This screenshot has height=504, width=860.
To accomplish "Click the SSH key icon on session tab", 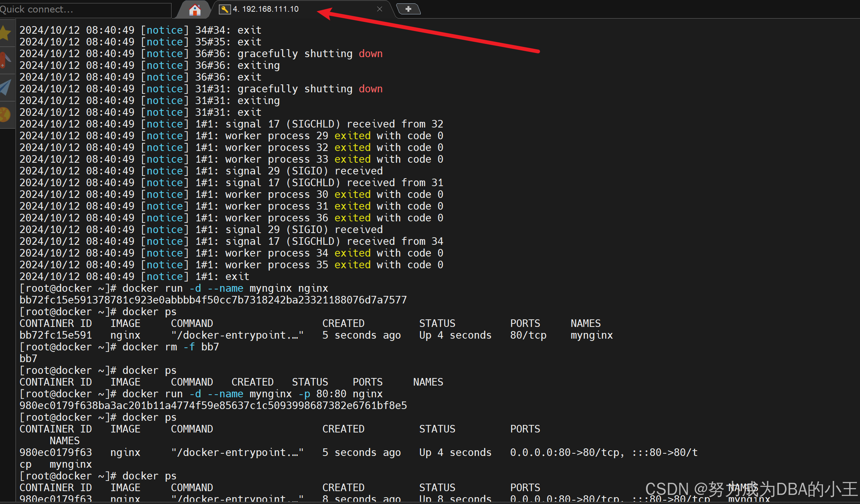I will click(x=225, y=9).
